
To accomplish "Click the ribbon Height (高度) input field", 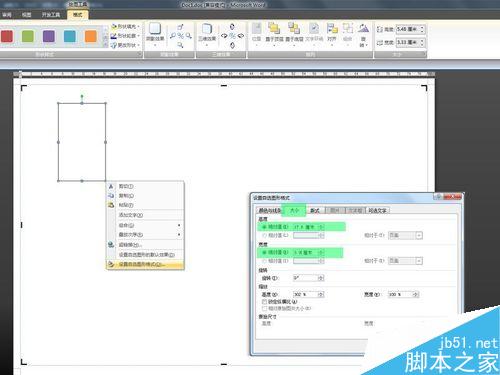I will [x=407, y=29].
